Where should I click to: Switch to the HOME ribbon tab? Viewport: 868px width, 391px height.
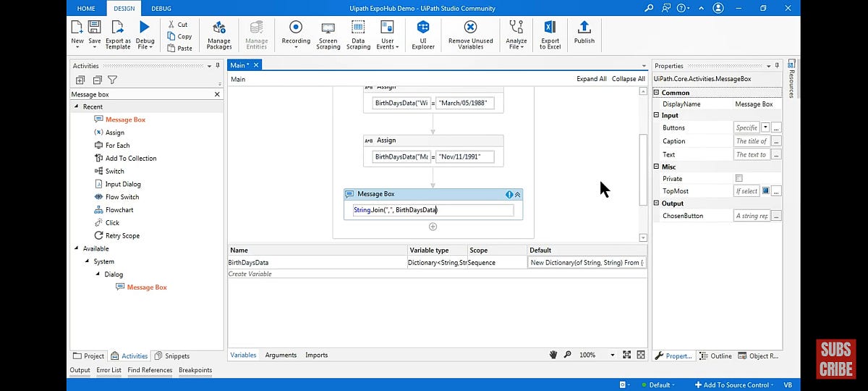tap(86, 8)
